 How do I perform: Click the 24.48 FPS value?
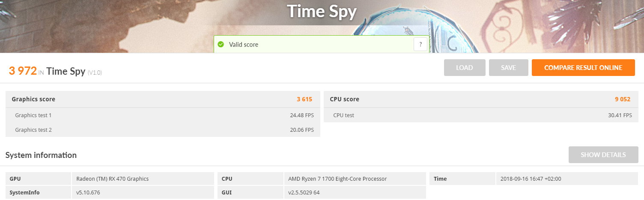(x=302, y=115)
